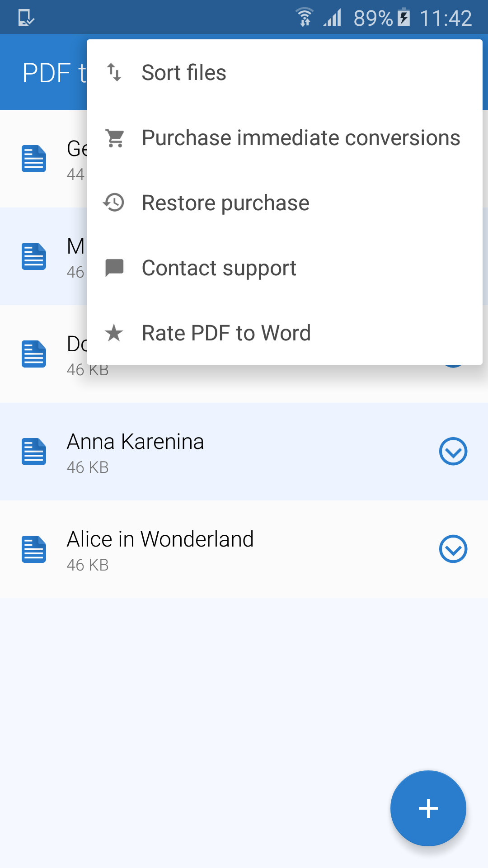Screen dimensions: 488x868
Task: Click Anna Karenina document icon
Action: (x=34, y=452)
